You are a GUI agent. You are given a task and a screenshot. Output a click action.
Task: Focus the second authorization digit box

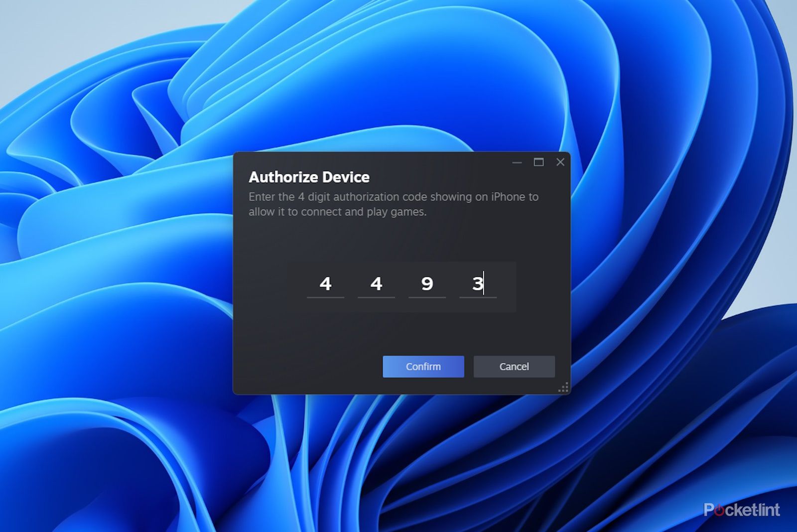pyautogui.click(x=376, y=284)
